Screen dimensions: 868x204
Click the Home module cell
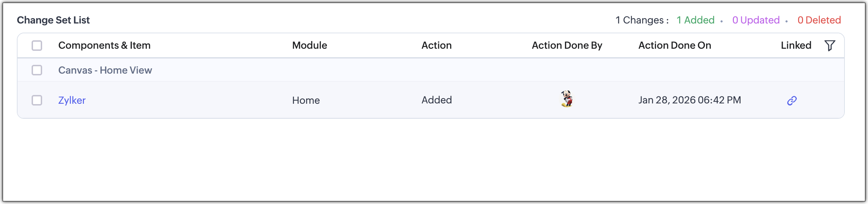[306, 101]
